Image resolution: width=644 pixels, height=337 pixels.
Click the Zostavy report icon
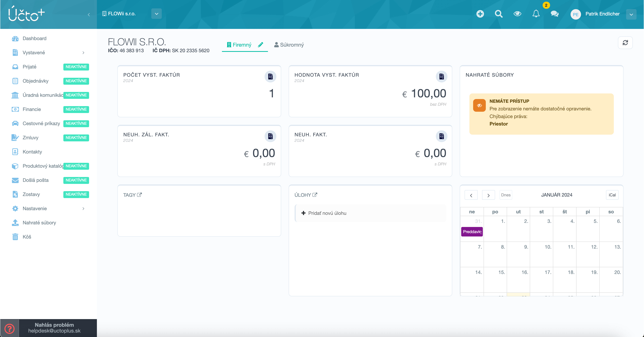point(15,194)
